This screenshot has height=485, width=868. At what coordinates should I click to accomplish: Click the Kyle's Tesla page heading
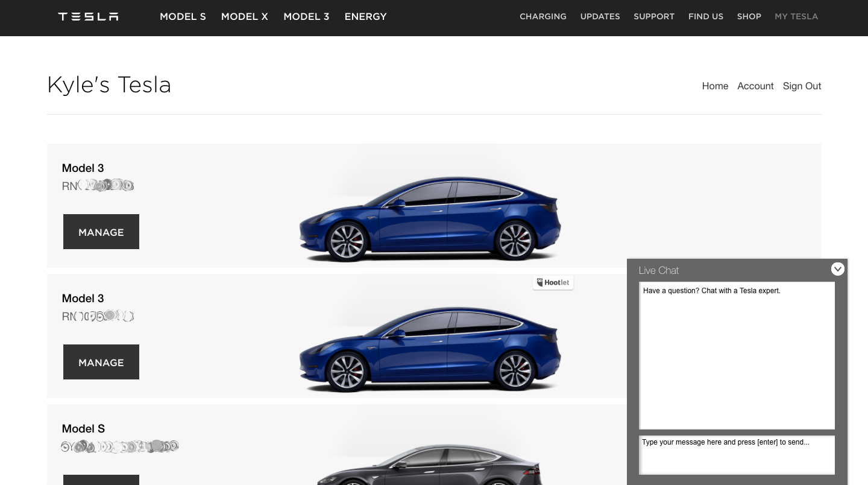[x=109, y=84]
